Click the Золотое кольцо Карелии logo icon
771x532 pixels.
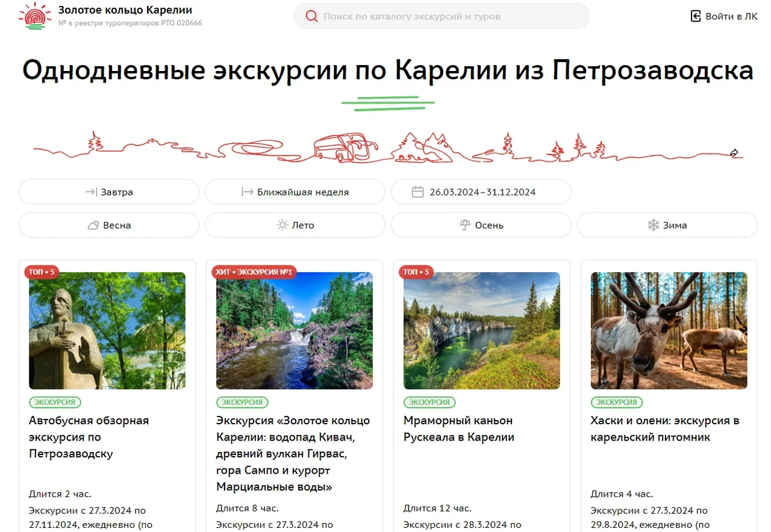[x=35, y=16]
